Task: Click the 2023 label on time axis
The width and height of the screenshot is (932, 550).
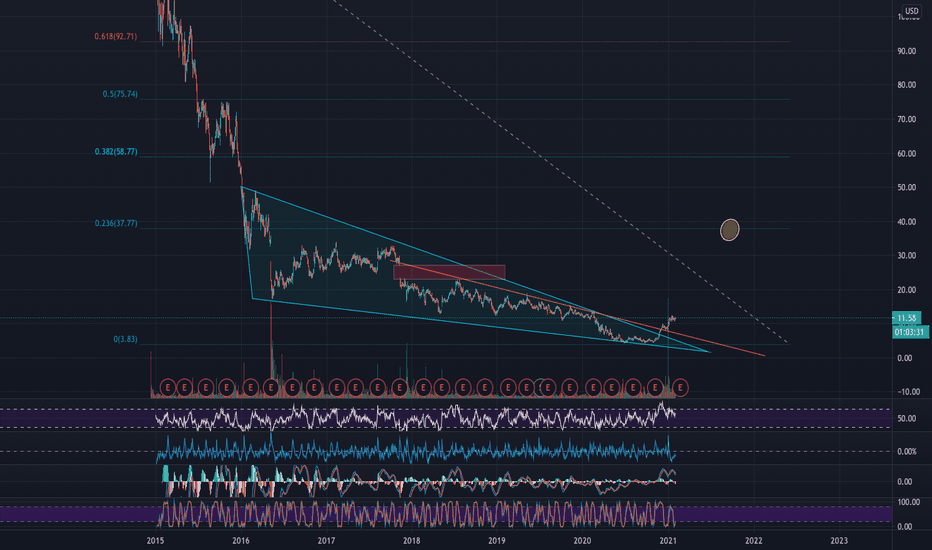Action: (x=839, y=540)
